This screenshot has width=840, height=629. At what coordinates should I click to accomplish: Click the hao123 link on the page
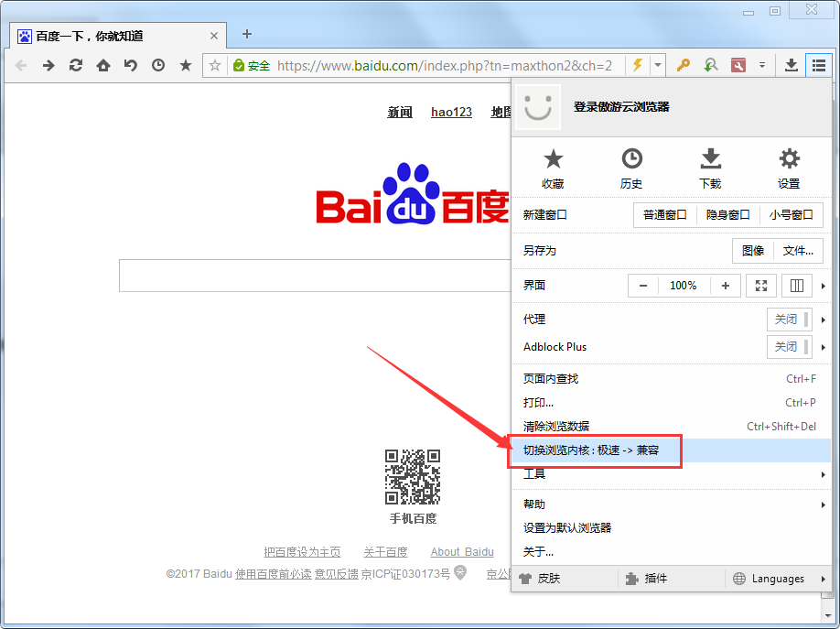[x=451, y=113]
